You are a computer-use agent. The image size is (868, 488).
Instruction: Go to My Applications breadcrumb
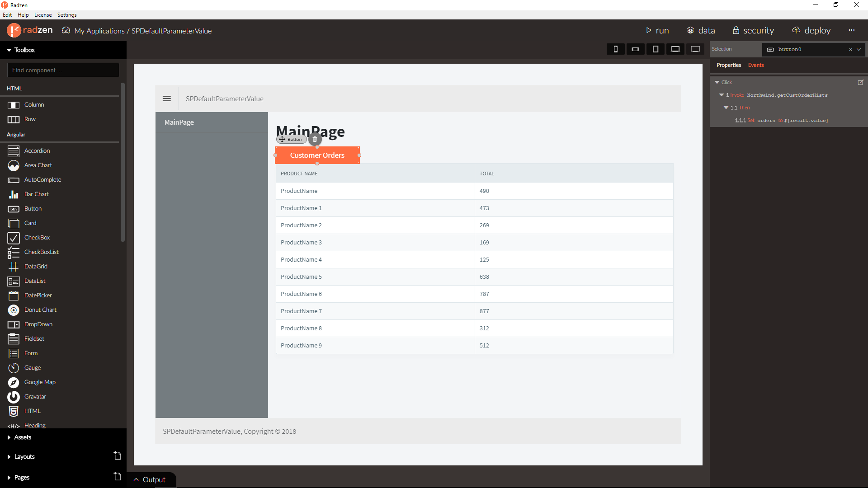(99, 31)
